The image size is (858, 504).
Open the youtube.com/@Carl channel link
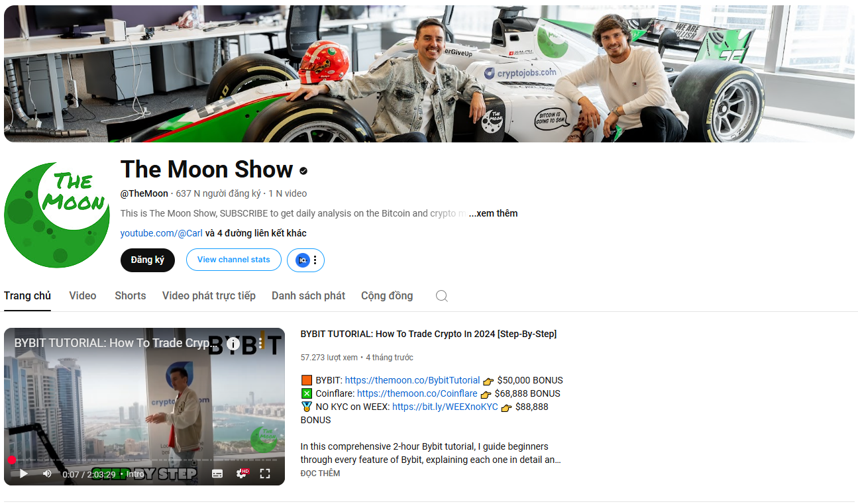(161, 233)
